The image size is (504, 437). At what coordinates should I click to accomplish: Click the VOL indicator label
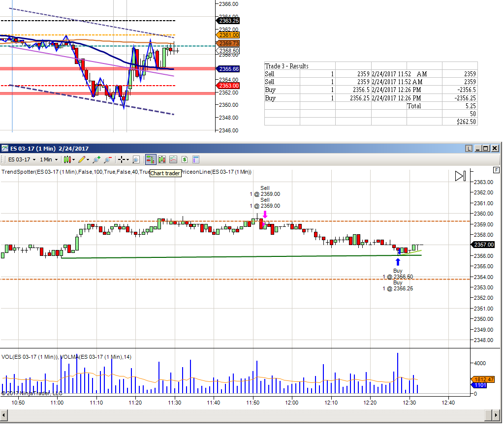point(30,357)
